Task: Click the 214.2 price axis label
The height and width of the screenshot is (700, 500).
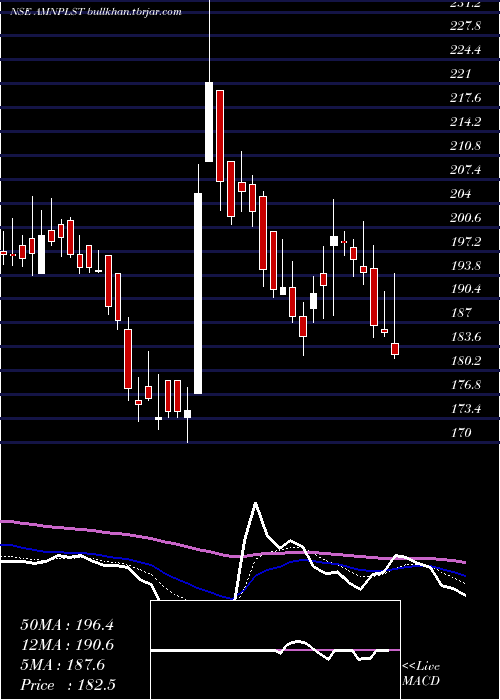Action: point(466,122)
